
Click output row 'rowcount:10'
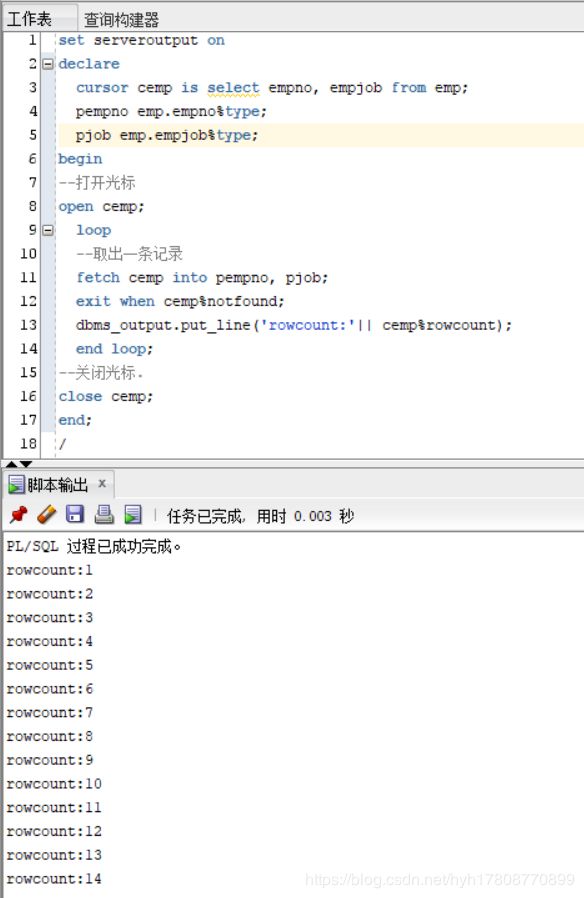[54, 784]
